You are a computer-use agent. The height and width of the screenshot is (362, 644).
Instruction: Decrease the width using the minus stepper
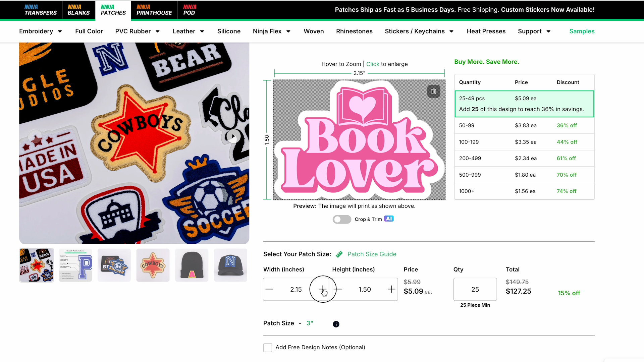(269, 289)
